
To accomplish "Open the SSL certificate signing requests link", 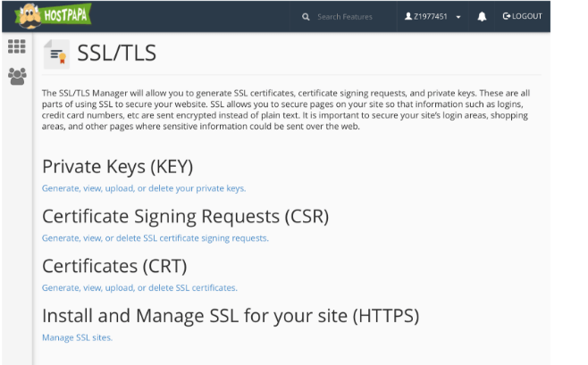I will click(155, 238).
